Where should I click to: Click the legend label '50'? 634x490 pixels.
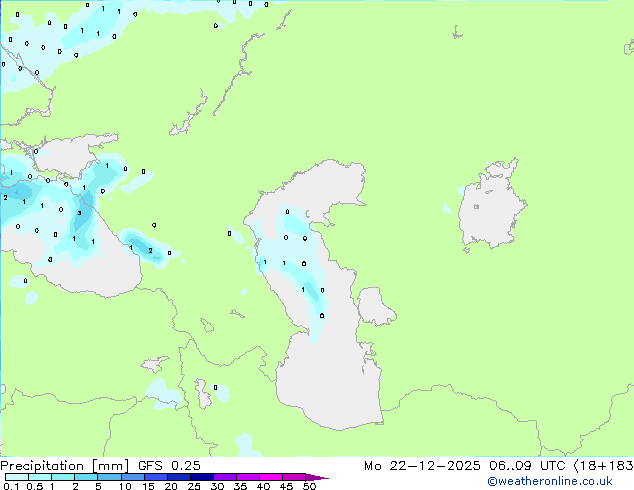[x=309, y=486]
